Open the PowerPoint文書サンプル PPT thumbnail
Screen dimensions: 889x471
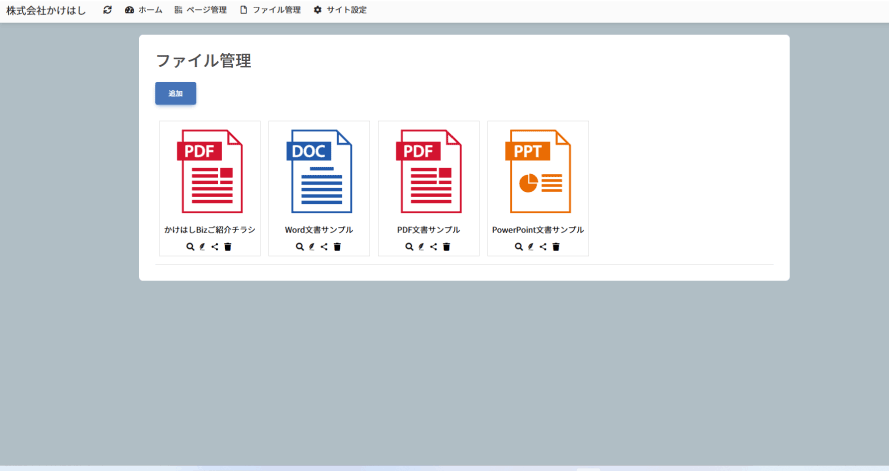tap(538, 171)
